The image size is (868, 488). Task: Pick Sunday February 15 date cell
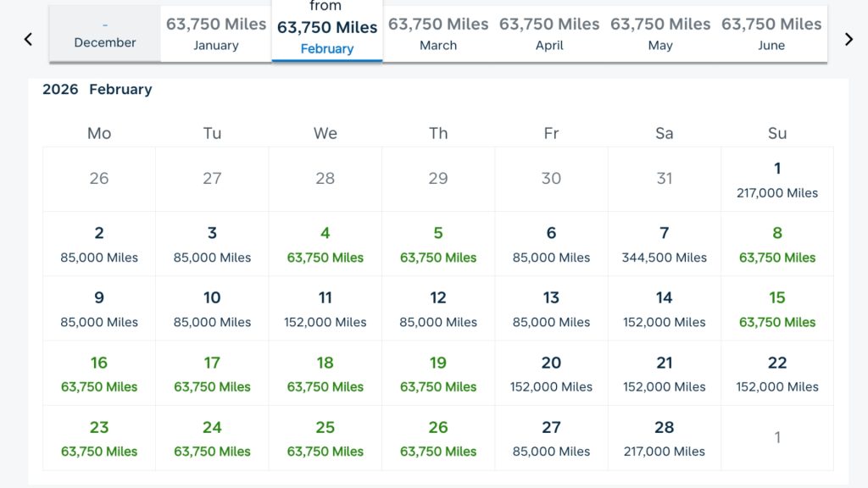(777, 308)
